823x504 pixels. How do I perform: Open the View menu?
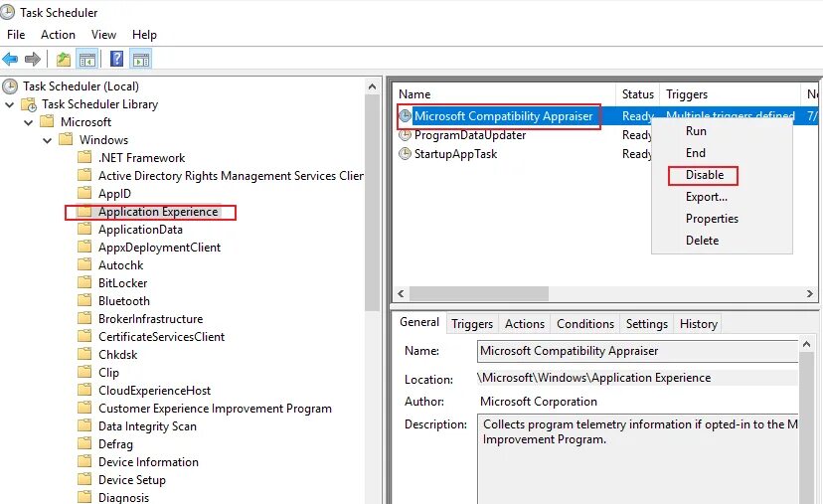[x=103, y=35]
